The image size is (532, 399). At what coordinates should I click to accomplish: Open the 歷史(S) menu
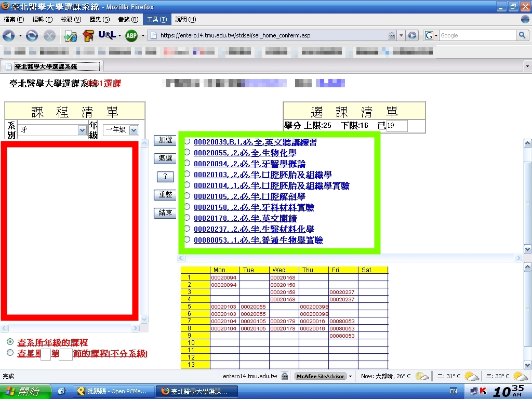coord(99,19)
